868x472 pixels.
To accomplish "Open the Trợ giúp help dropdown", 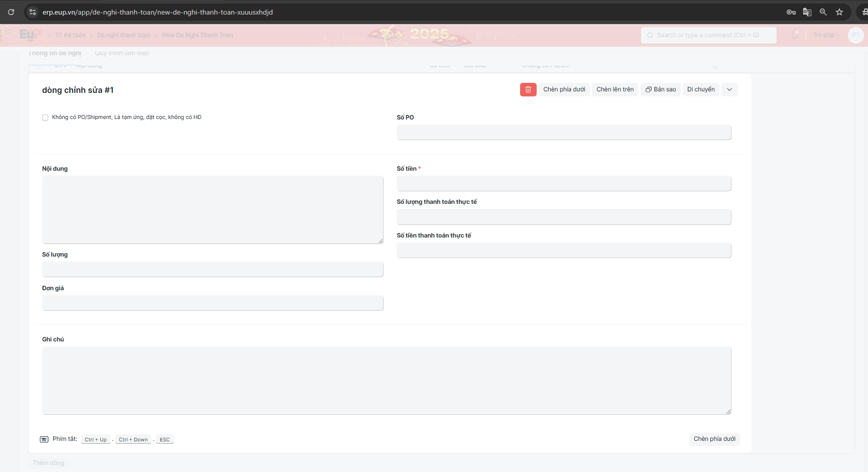I will 826,35.
